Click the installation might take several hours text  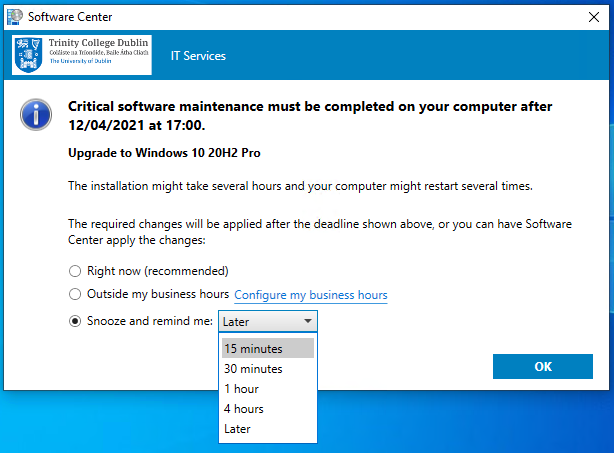coord(300,186)
